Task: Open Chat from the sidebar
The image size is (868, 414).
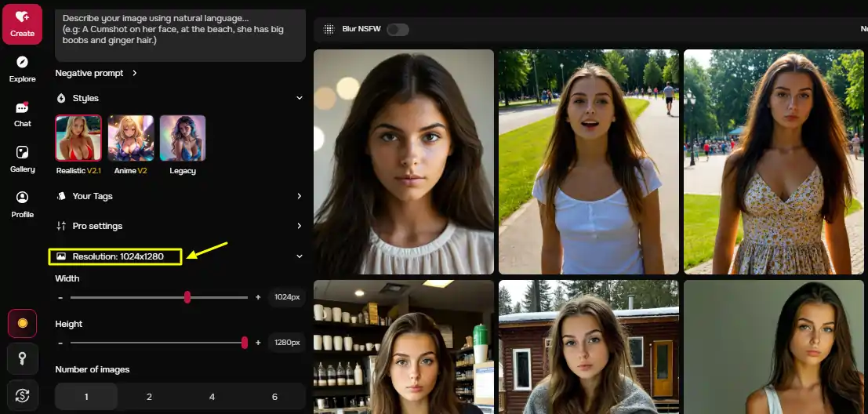Action: coord(22,114)
